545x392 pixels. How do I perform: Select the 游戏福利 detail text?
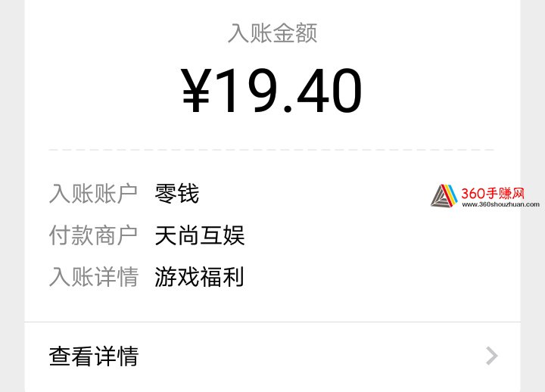tap(199, 277)
